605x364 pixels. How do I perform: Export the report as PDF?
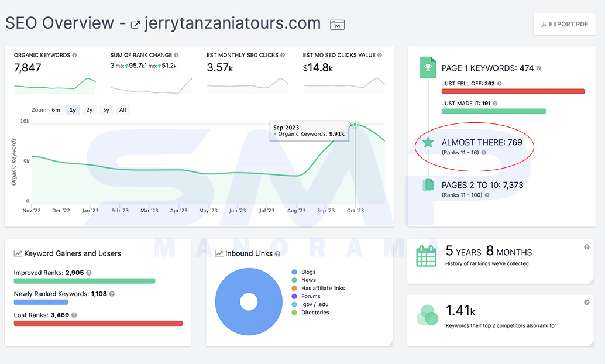point(565,25)
